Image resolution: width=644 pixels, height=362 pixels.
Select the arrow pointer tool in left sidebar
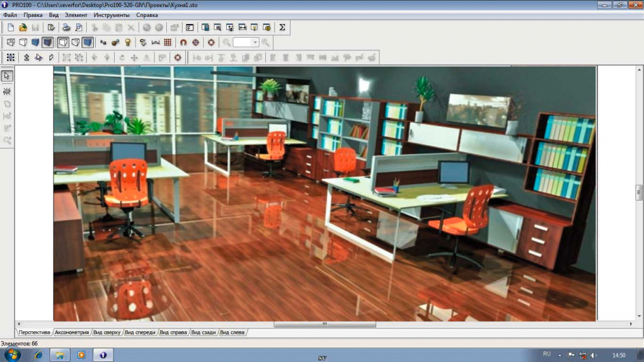(x=7, y=76)
